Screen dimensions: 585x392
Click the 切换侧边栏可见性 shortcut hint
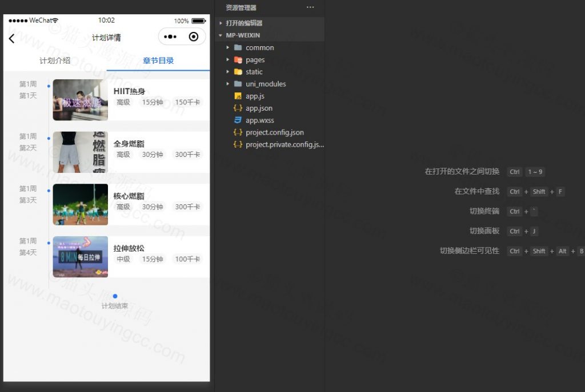coord(470,250)
